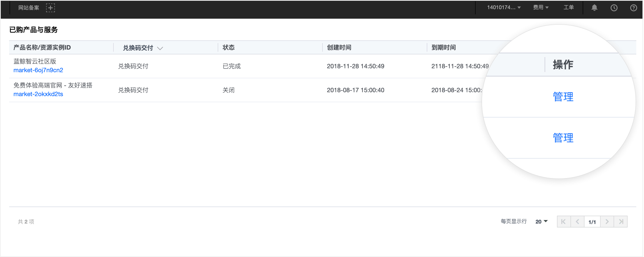Screen dimensions: 644x257
Task: Open market-2okxkd2ts instance link
Action: click(x=38, y=94)
